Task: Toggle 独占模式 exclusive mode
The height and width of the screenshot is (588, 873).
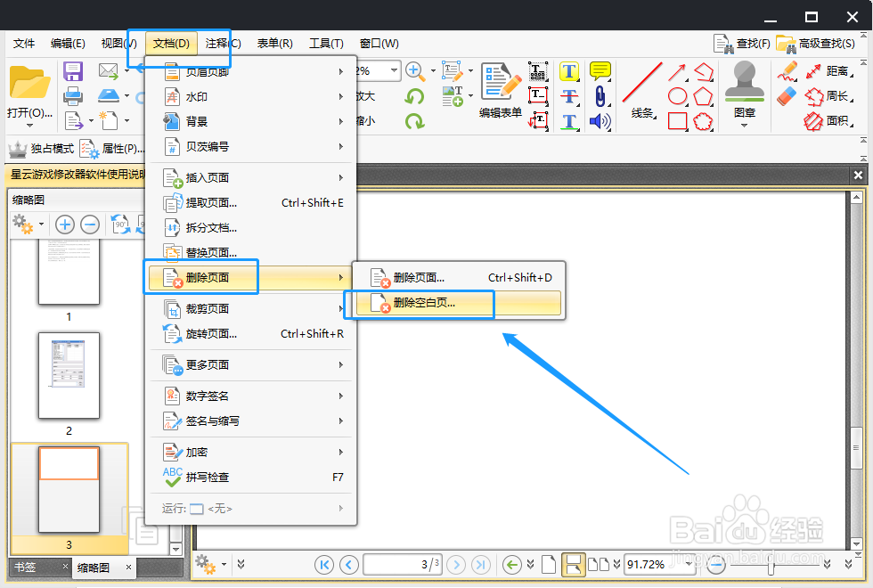Action: click(x=53, y=148)
